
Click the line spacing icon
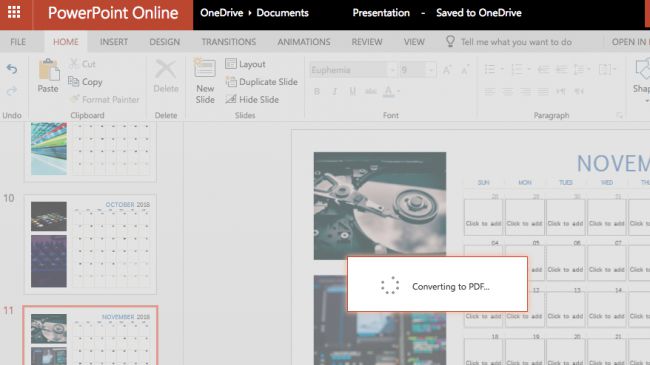click(579, 69)
